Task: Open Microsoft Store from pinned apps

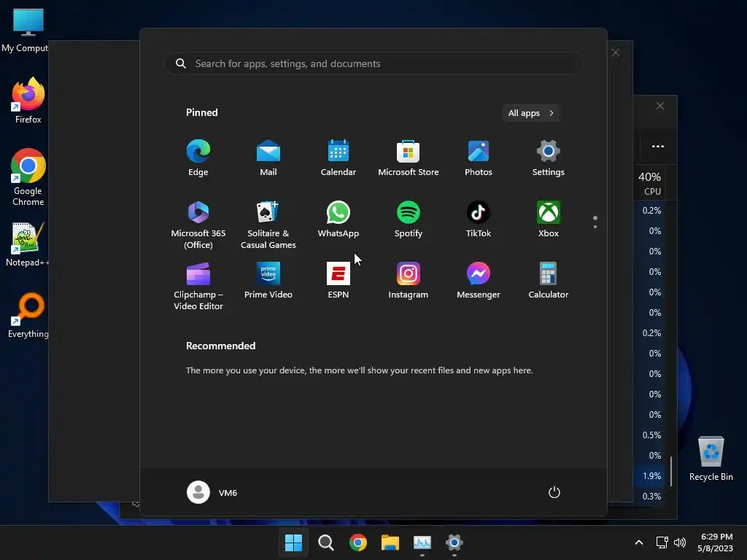Action: (x=409, y=158)
